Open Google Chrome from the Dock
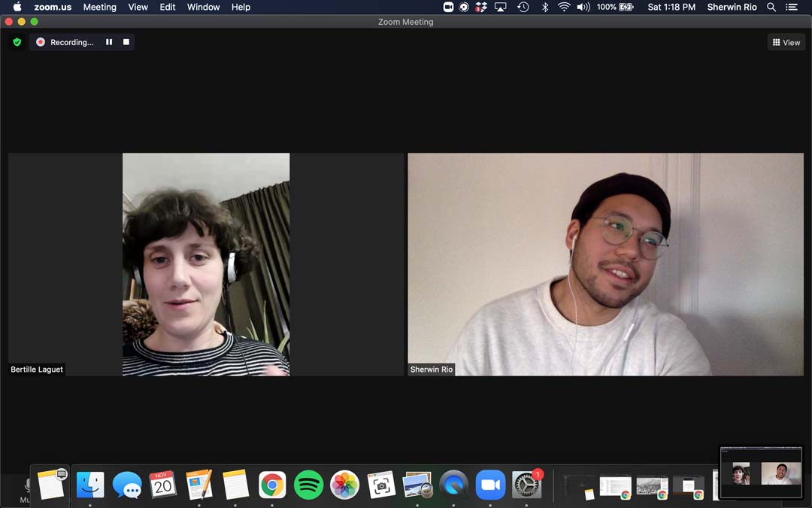Viewport: 812px width, 508px height. pos(272,485)
